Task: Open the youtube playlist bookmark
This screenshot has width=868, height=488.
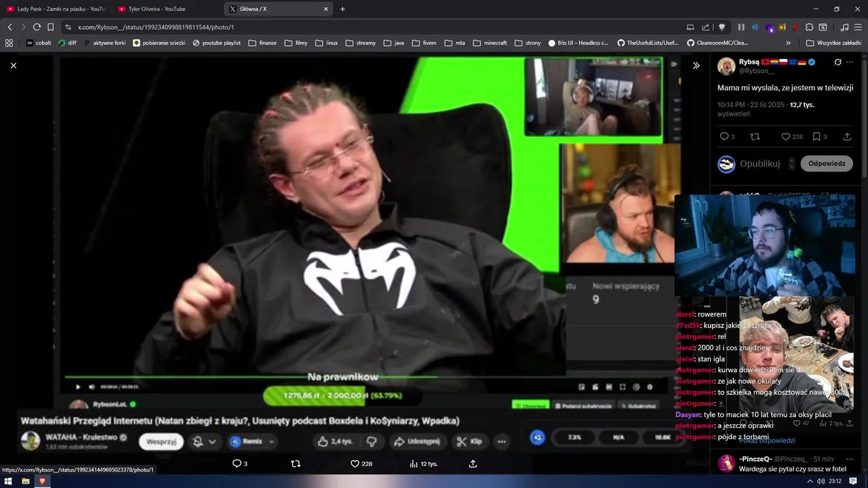Action: [216, 43]
